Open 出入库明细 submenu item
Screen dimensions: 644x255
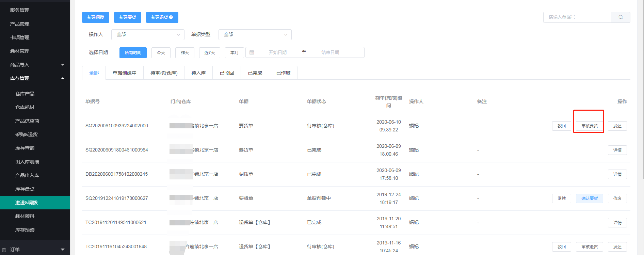coord(35,162)
